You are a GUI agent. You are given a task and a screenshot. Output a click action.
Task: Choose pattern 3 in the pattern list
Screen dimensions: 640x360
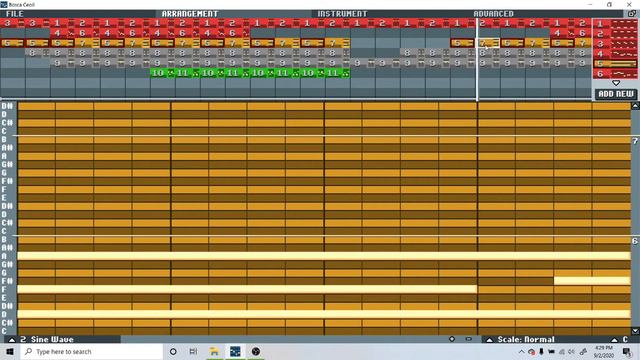(615, 44)
